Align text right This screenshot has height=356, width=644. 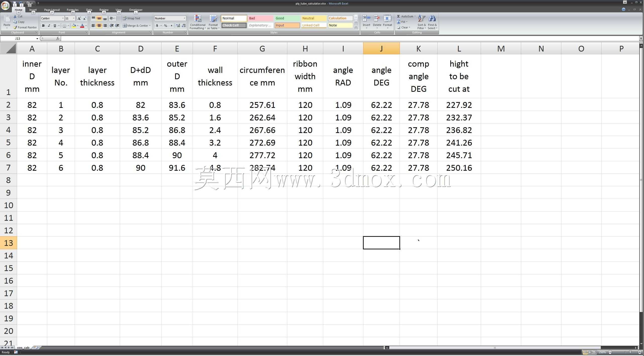click(105, 26)
